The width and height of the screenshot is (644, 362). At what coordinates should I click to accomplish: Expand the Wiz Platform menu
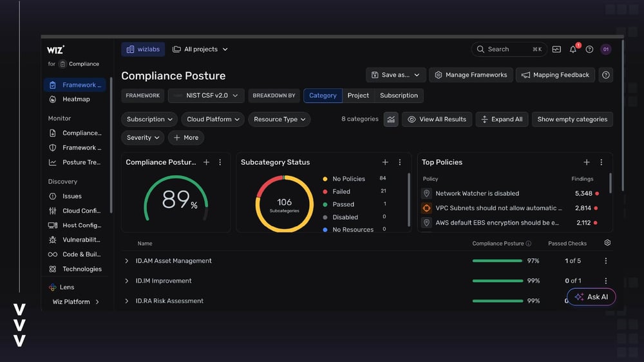76,301
